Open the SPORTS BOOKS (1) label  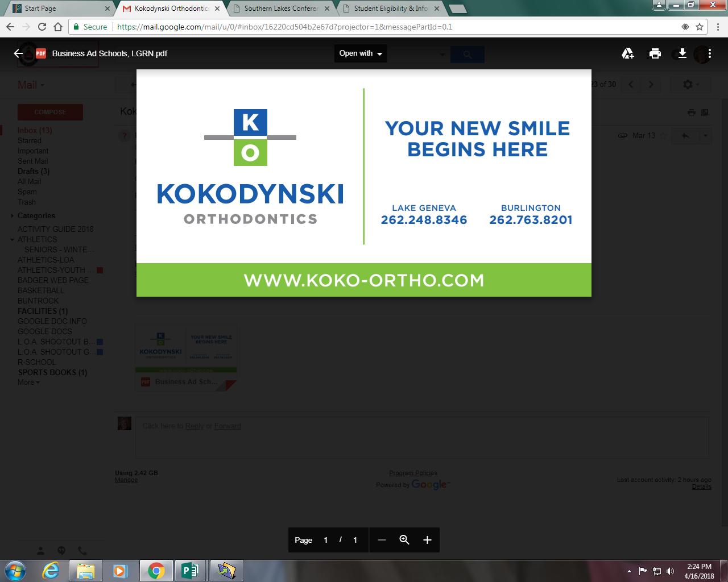tap(52, 372)
